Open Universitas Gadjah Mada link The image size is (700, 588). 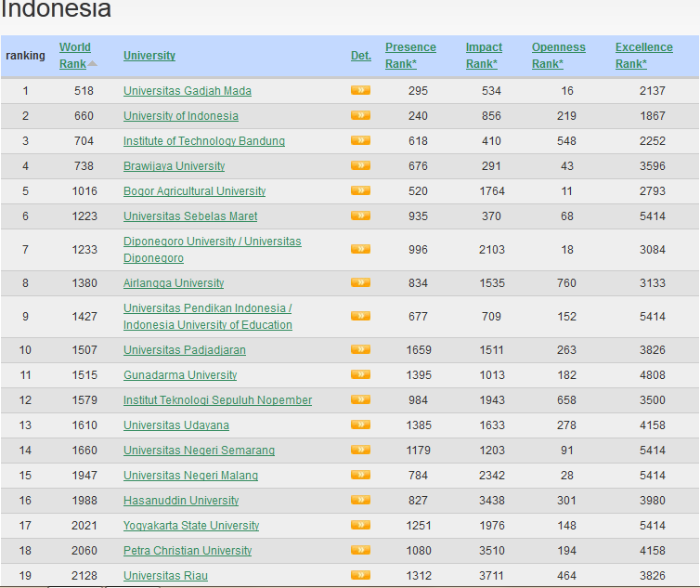tap(187, 91)
